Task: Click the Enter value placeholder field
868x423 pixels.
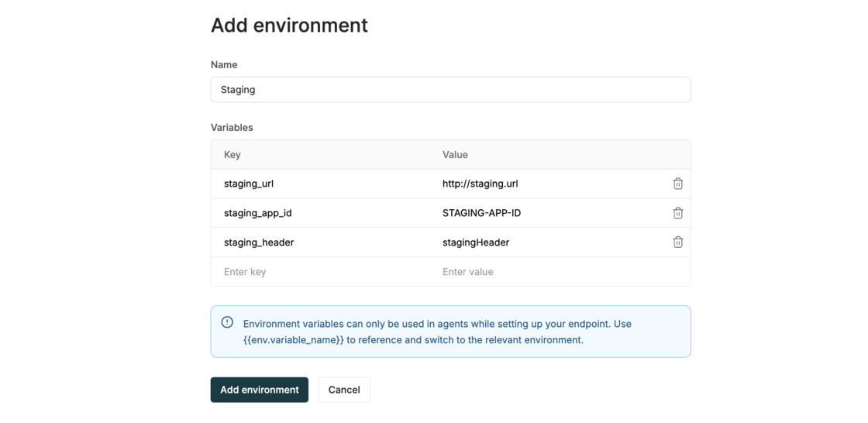Action: point(542,272)
